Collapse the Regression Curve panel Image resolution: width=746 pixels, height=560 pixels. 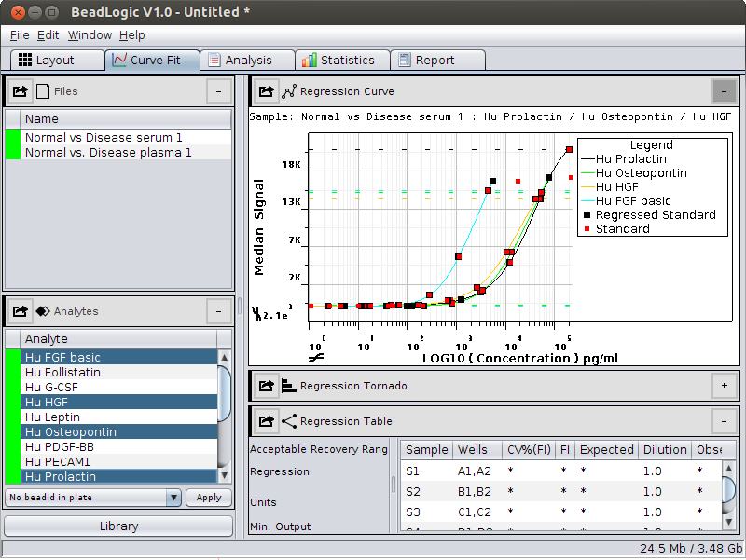point(725,91)
